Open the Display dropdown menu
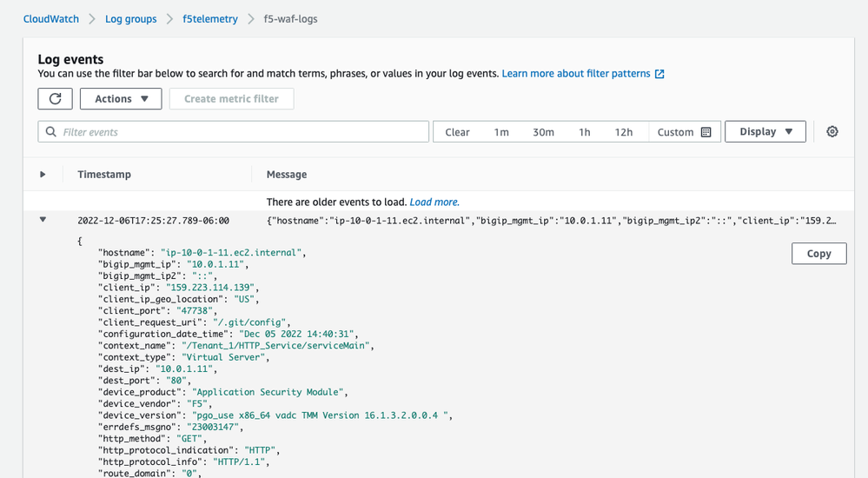This screenshot has width=868, height=478. point(765,131)
